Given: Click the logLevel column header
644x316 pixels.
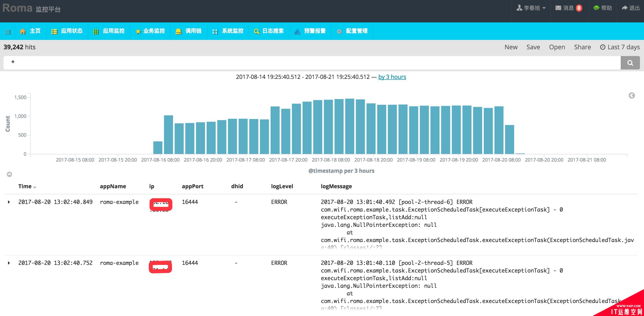Looking at the screenshot, I should 282,186.
